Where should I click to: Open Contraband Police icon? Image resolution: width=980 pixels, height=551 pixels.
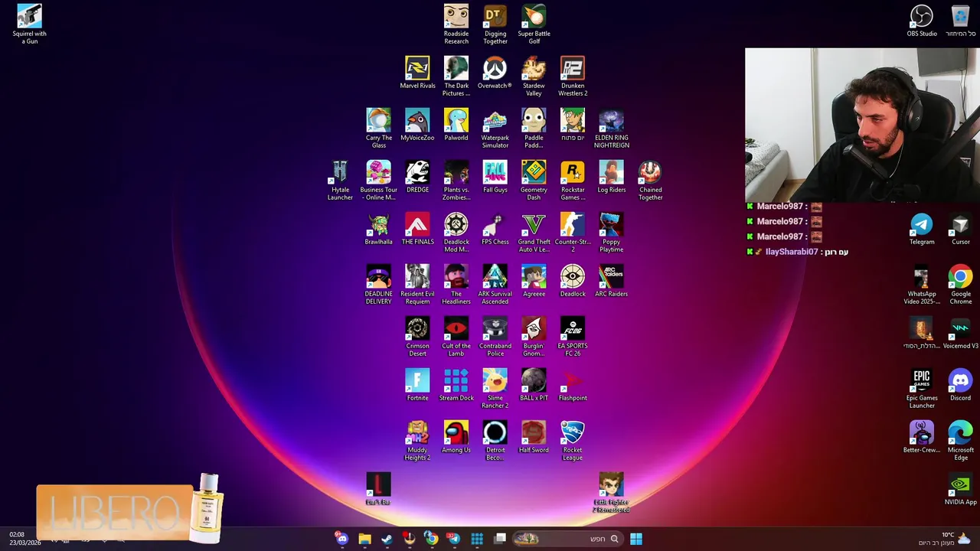(x=495, y=336)
